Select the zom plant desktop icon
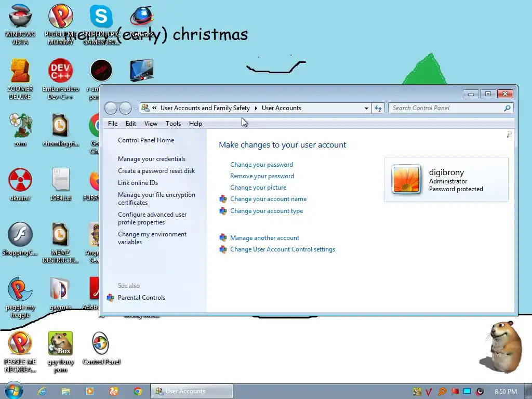 tap(20, 130)
